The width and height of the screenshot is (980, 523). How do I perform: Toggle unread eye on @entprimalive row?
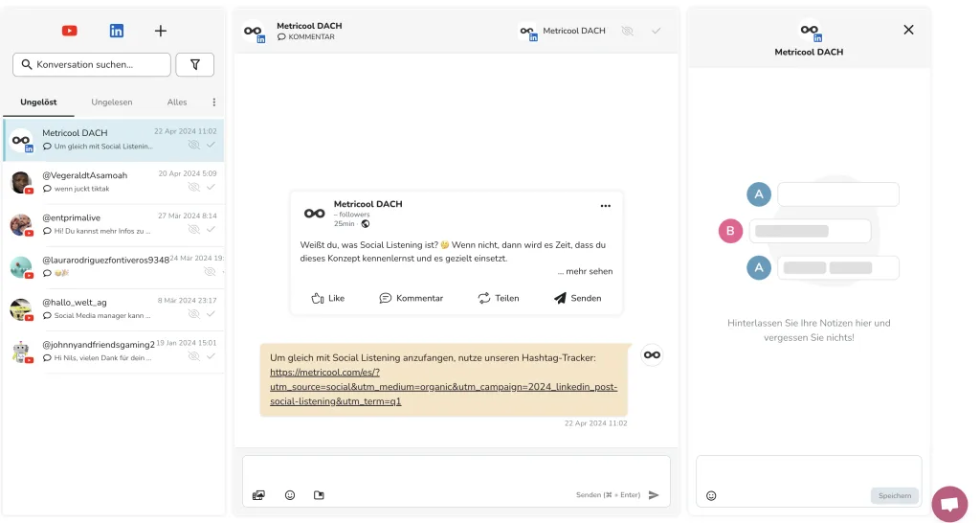pyautogui.click(x=193, y=230)
